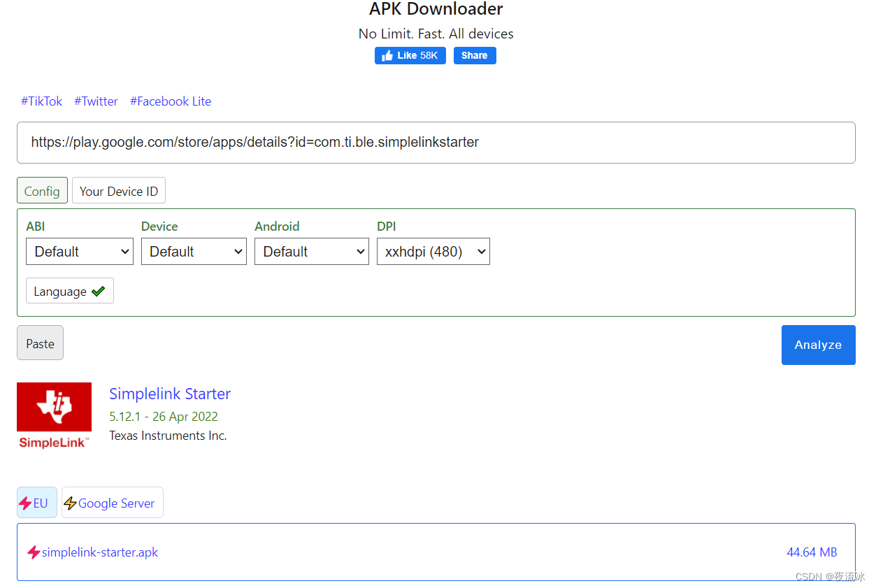Image resolution: width=876 pixels, height=588 pixels.
Task: Switch to the Config tab
Action: tap(42, 191)
